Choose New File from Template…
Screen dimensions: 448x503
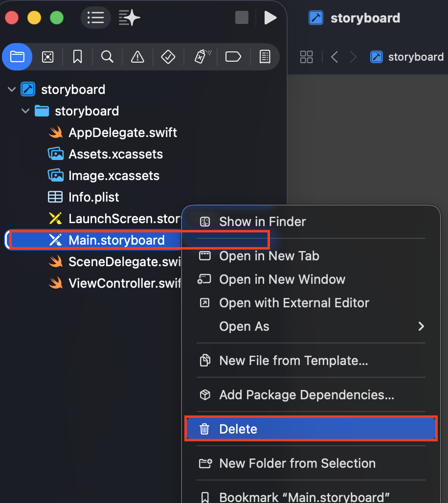tap(311, 361)
